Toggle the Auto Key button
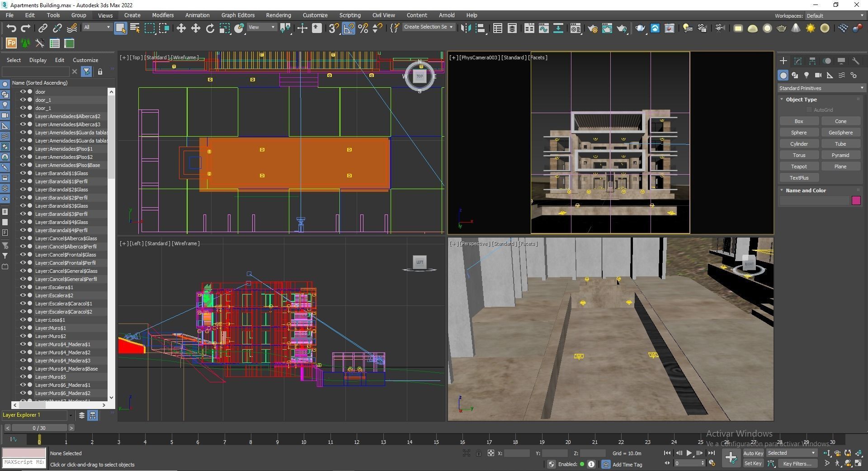 (x=753, y=453)
